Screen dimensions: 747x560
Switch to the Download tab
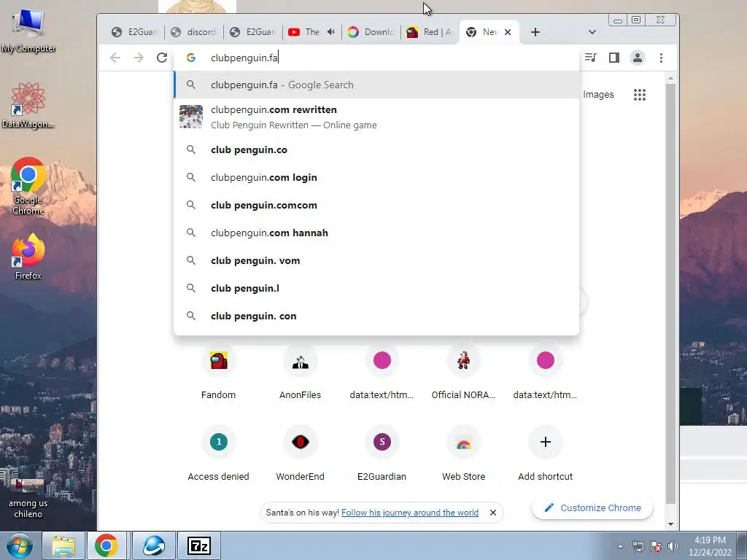(371, 32)
